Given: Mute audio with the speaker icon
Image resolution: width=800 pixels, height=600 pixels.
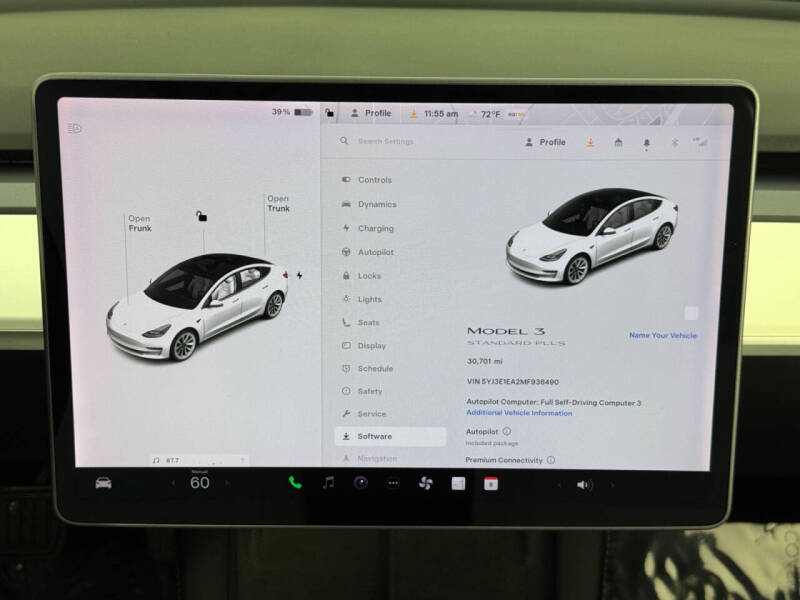Looking at the screenshot, I should pos(582,485).
